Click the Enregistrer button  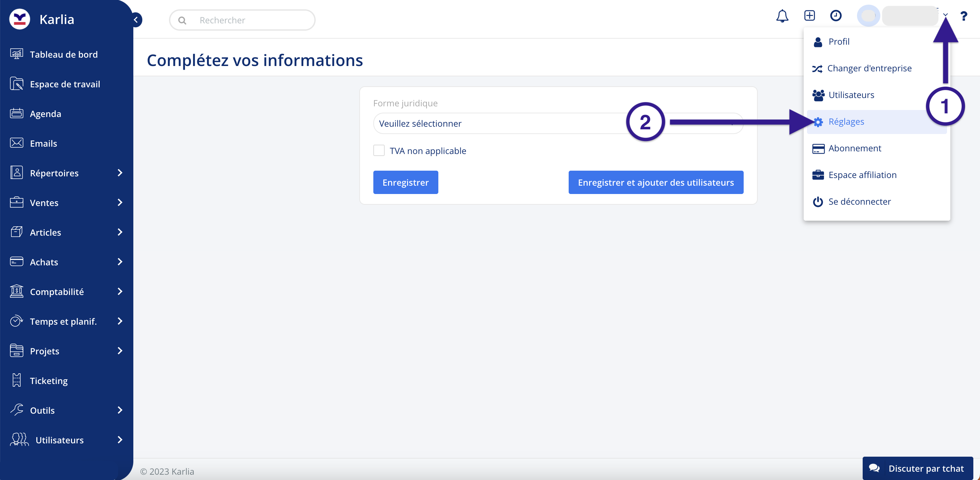point(405,183)
